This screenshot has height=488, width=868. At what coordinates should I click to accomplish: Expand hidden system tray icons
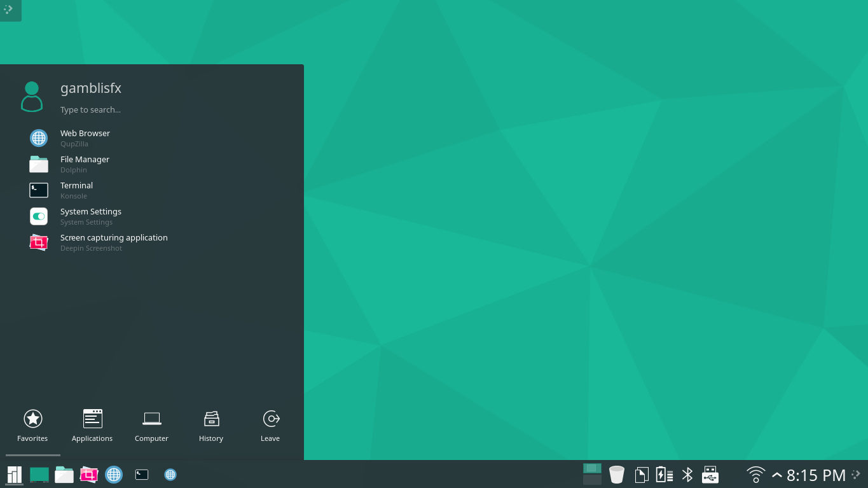(776, 475)
